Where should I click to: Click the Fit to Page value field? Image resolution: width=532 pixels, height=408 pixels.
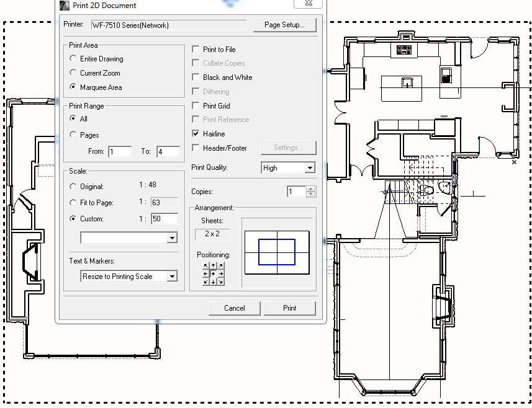[165, 202]
